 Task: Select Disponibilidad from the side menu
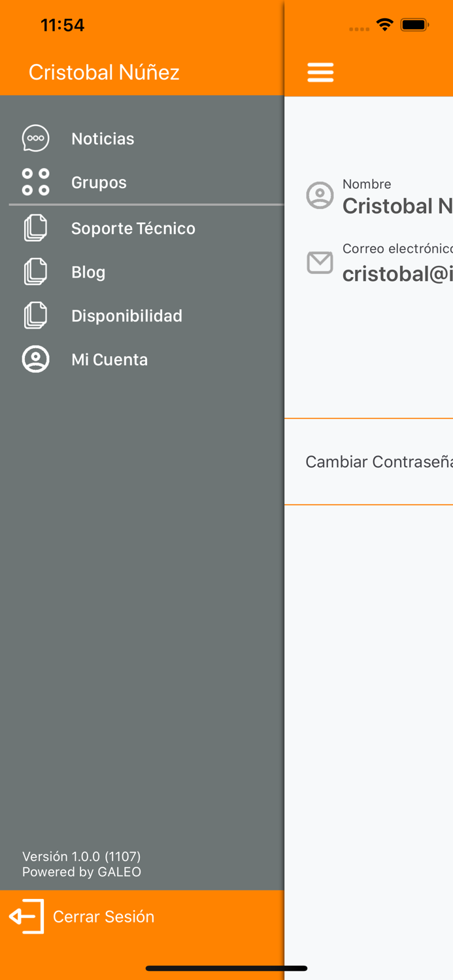142,316
